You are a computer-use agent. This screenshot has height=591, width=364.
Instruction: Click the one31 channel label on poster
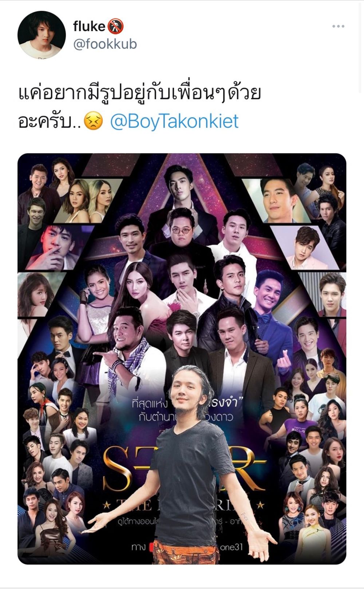[231, 547]
